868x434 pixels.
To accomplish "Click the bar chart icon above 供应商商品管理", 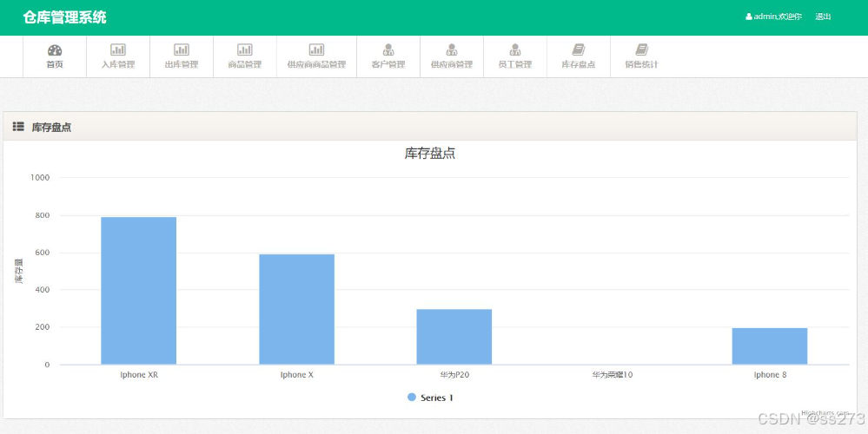I will point(316,49).
